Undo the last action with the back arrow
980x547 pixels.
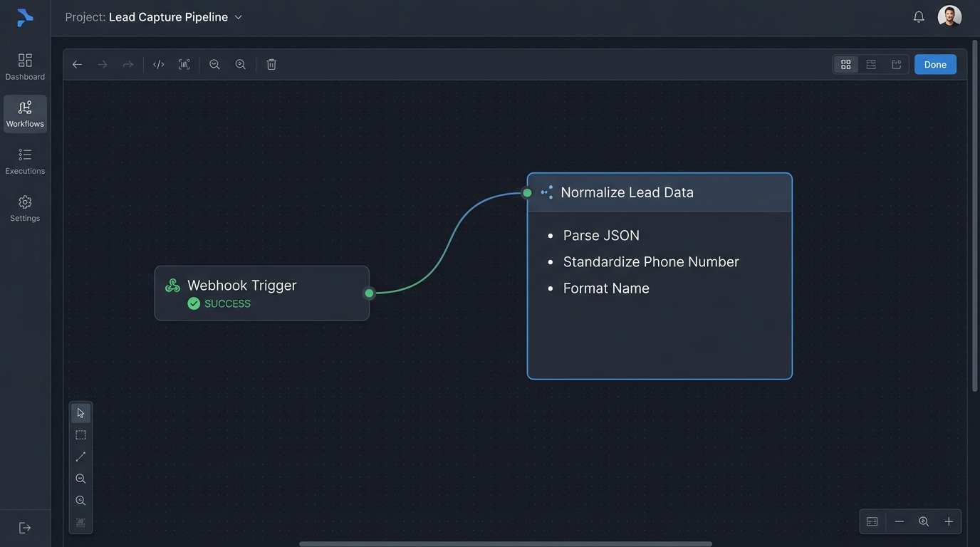pos(77,64)
